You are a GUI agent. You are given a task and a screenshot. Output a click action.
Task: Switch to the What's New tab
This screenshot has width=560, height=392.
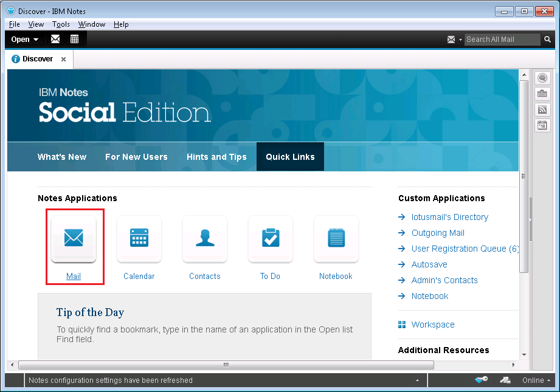62,157
